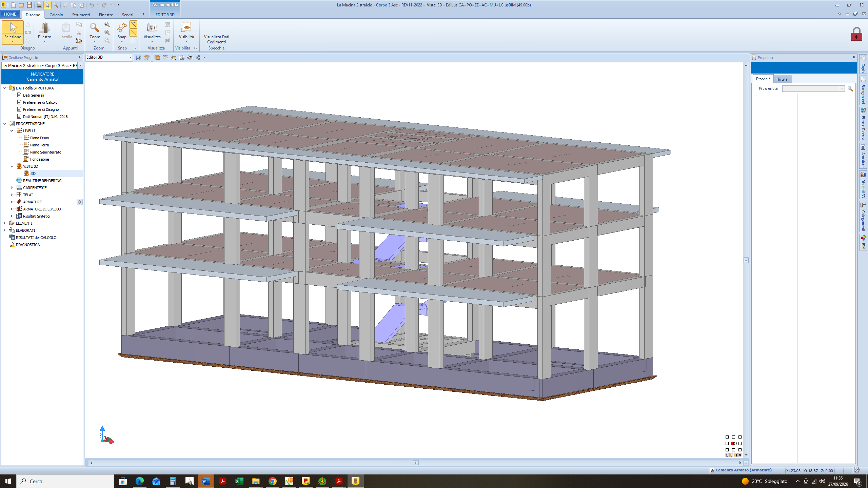Click the gear icon on ARMATURE row

point(80,202)
